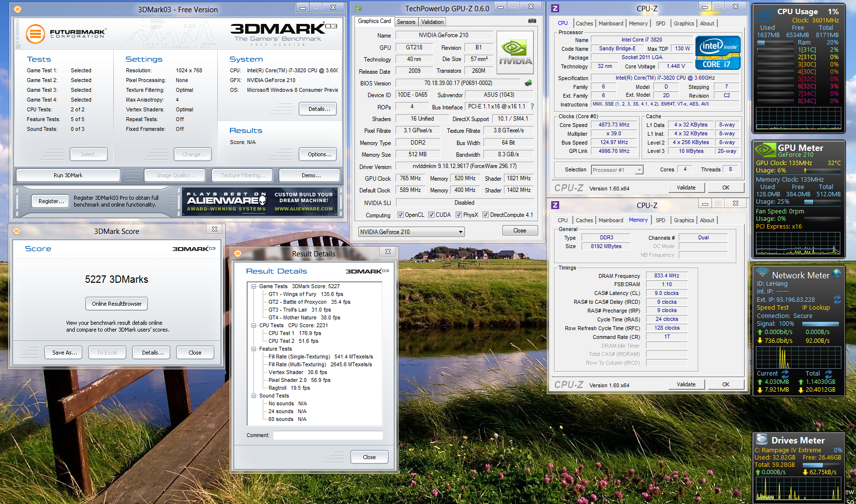The height and width of the screenshot is (504, 856).
Task: Click the Bus Interface question mark icon
Action: (x=532, y=106)
